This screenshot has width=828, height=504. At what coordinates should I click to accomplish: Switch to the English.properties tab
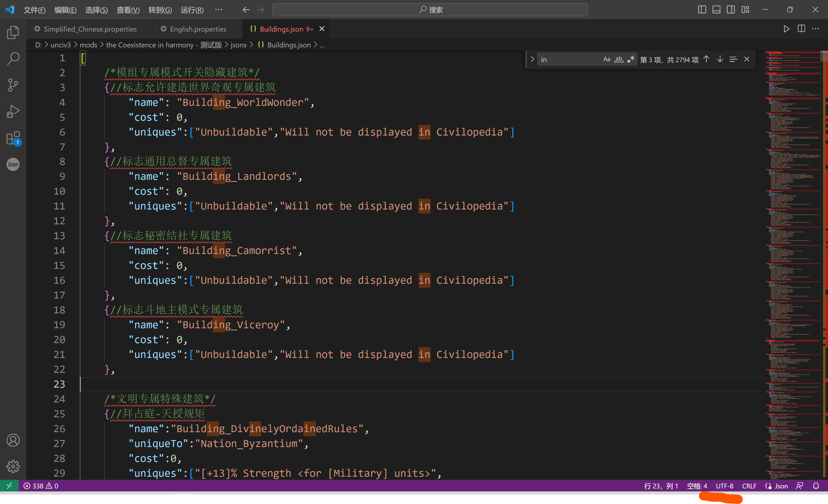pyautogui.click(x=198, y=29)
